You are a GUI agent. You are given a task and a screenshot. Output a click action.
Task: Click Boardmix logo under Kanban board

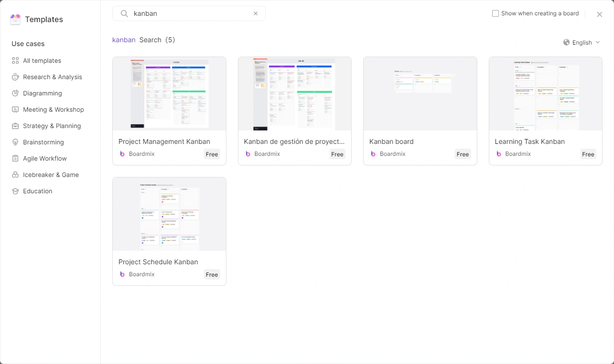(373, 154)
